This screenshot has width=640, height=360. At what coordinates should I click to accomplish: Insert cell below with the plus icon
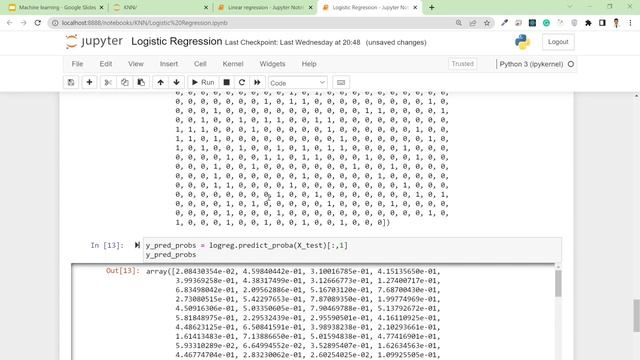89,82
